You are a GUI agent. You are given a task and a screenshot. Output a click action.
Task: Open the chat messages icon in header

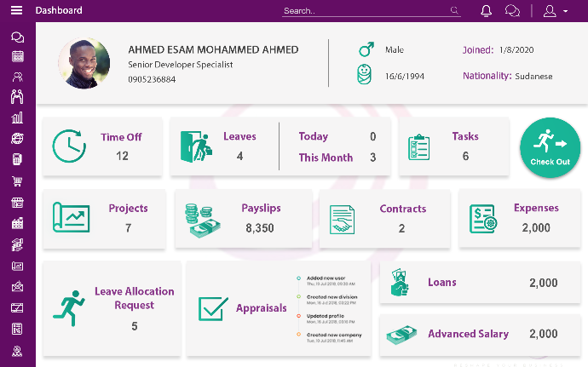pos(512,10)
